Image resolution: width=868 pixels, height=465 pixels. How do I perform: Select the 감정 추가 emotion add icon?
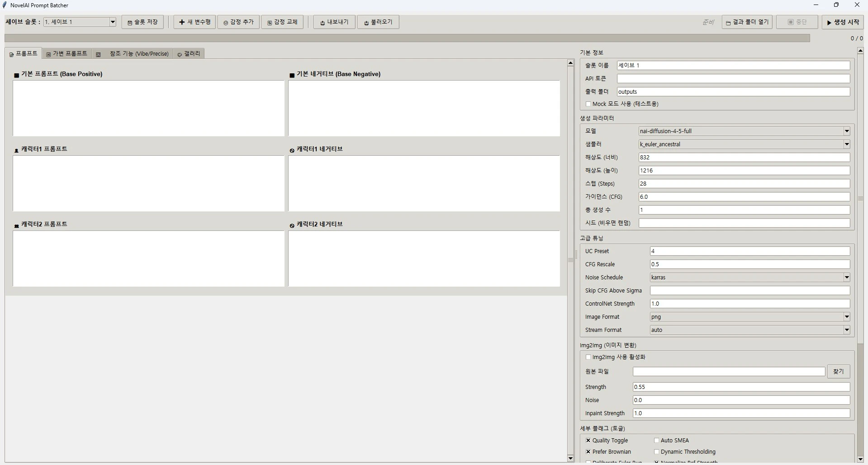point(226,22)
